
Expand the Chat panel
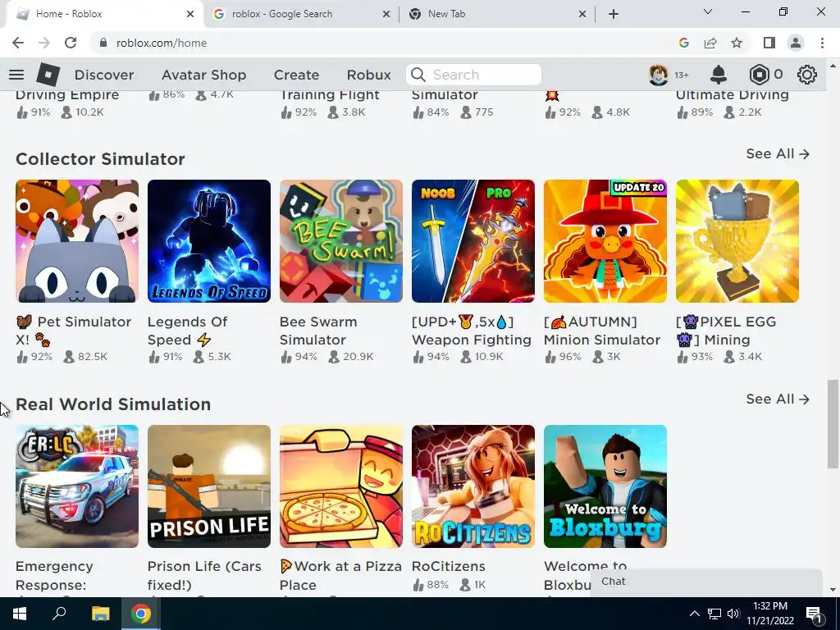click(x=706, y=582)
